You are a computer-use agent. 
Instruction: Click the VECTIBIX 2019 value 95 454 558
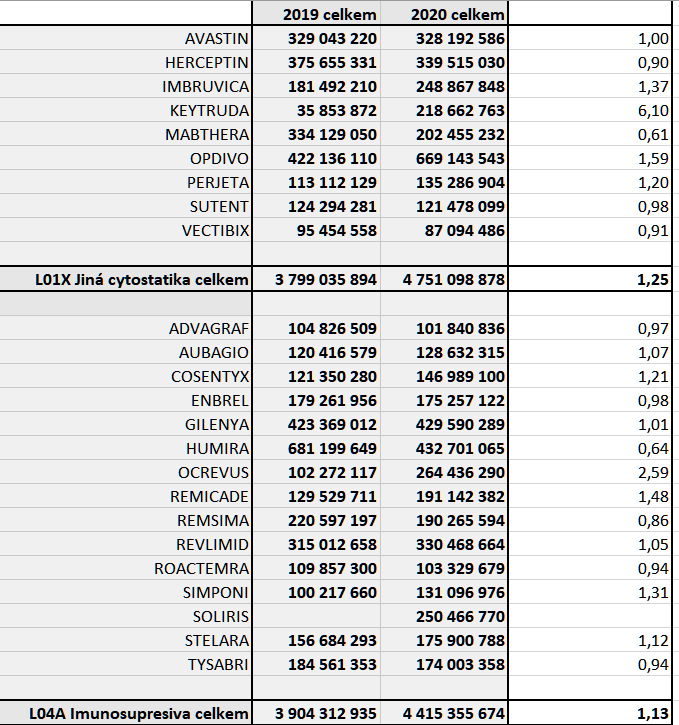pos(316,230)
